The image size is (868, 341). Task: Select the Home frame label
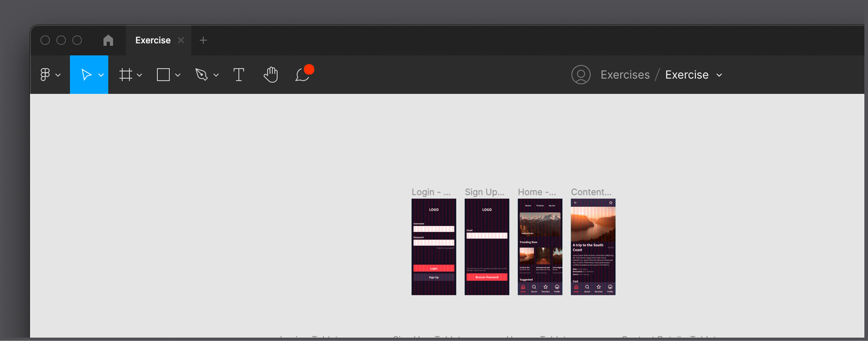point(537,192)
